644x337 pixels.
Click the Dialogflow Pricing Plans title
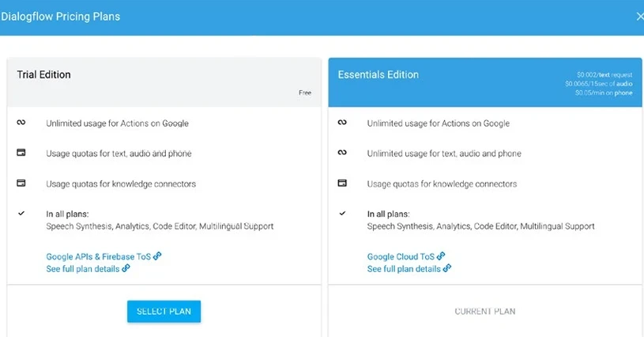tap(60, 17)
